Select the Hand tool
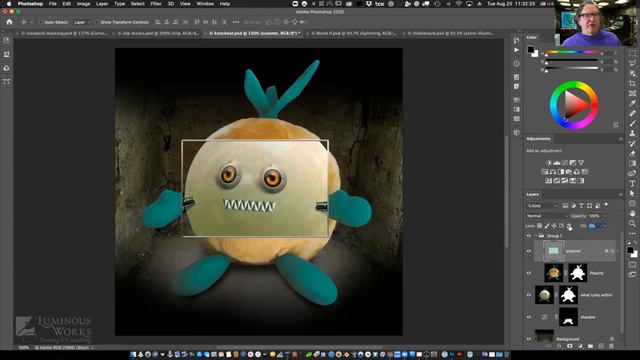The height and width of the screenshot is (360, 640). point(632,213)
